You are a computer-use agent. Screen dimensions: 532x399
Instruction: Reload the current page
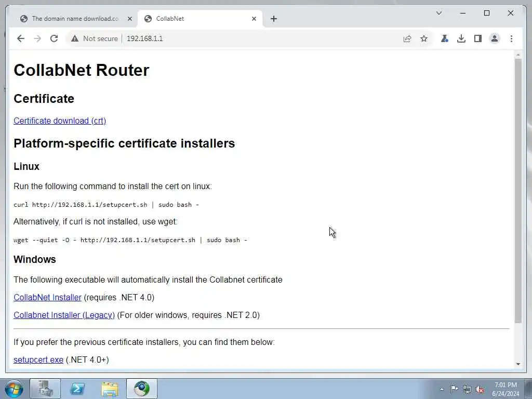point(54,38)
